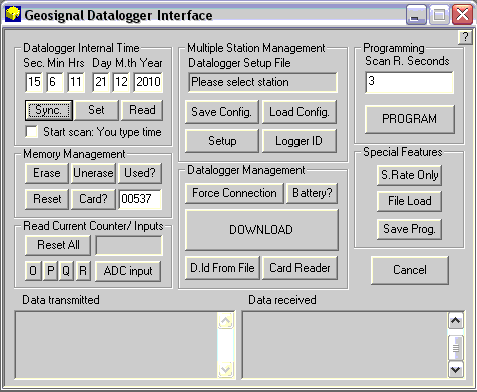Screen dimensions: 477x392
Task: Click the yellow cube application icon
Action: coord(13,15)
